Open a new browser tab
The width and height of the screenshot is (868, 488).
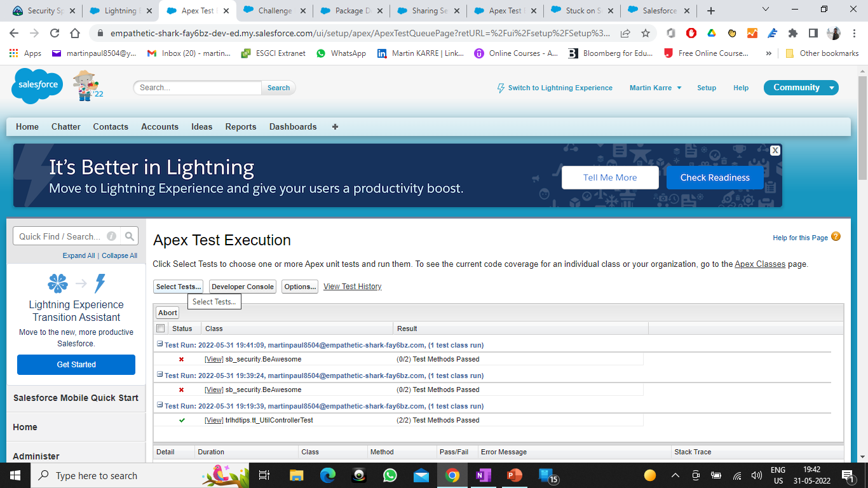[x=711, y=11]
